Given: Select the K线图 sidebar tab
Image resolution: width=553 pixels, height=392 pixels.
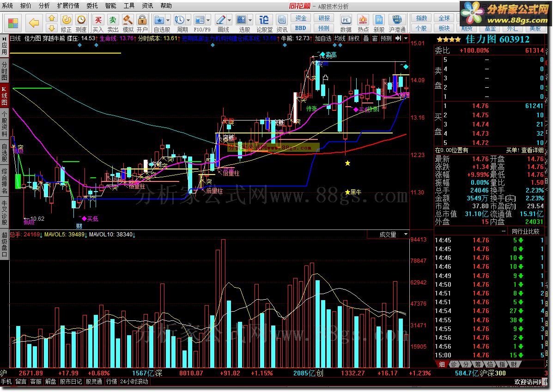Looking at the screenshot, I should coord(4,95).
